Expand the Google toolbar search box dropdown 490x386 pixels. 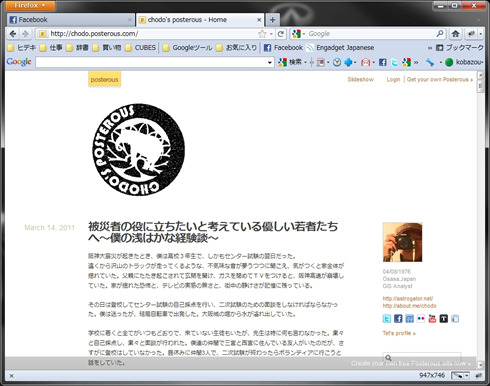pyautogui.click(x=269, y=62)
